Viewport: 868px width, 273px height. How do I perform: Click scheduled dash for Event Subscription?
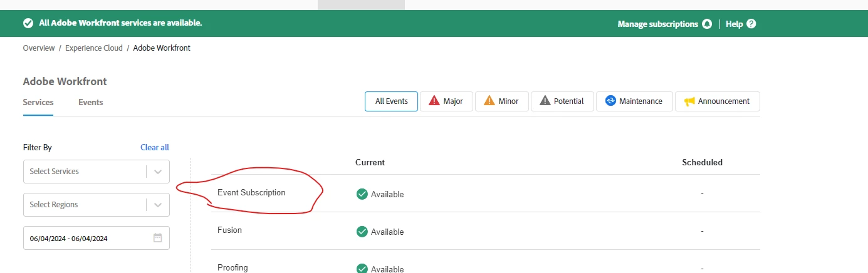[x=702, y=193]
